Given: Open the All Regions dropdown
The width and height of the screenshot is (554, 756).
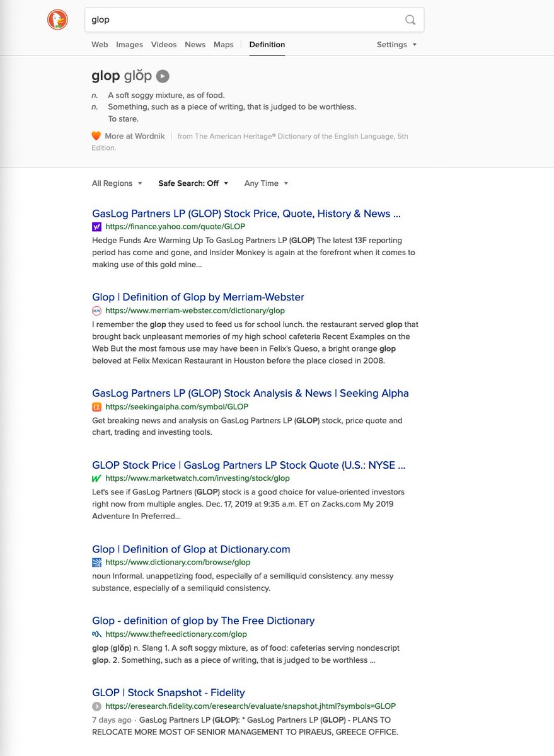Looking at the screenshot, I should pyautogui.click(x=117, y=183).
